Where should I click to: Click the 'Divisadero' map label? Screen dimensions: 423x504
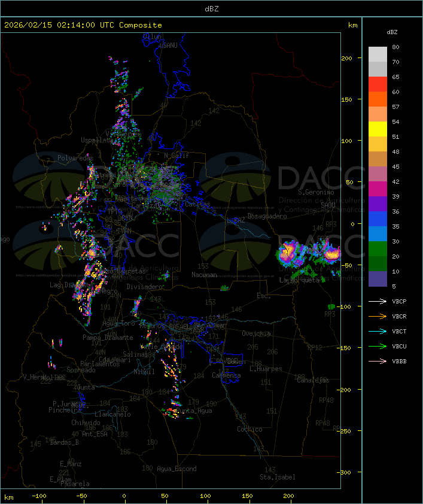144,286
